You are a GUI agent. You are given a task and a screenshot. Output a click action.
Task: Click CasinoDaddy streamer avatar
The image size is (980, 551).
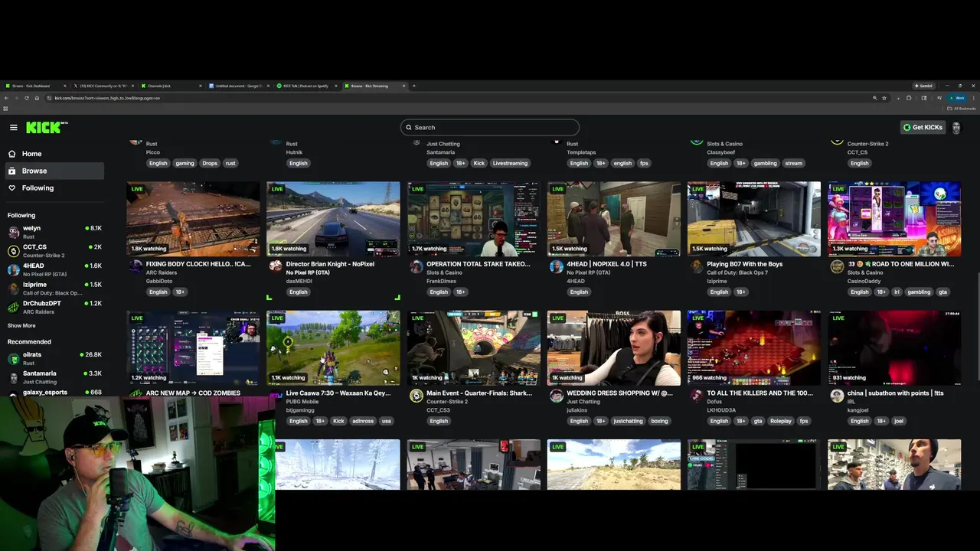pos(837,266)
